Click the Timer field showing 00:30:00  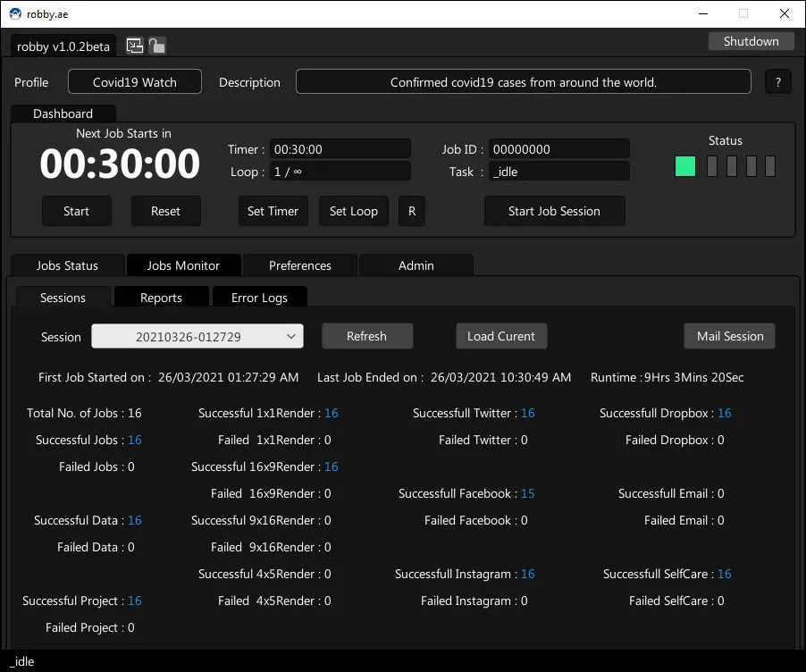click(x=340, y=149)
